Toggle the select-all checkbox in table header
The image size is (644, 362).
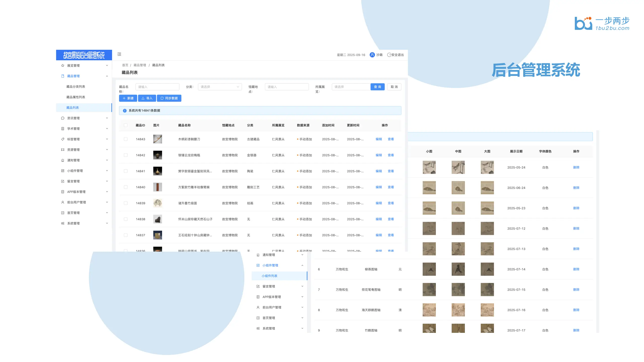coord(126,125)
